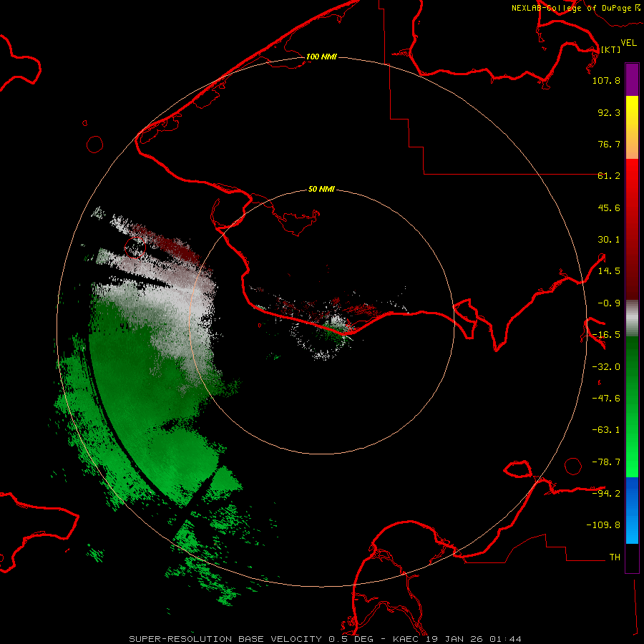Click the red circle marker near the -78.7 label
Viewport: 644px width, 644px height.
point(573,466)
